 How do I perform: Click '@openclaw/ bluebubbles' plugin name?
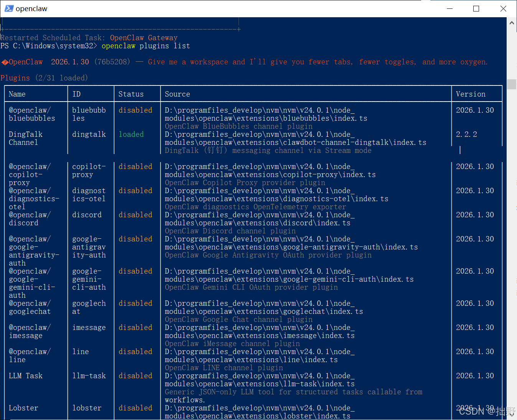coord(32,114)
